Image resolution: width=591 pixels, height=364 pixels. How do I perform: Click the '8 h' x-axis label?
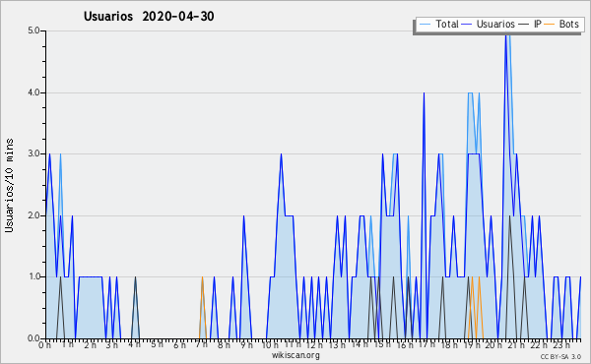[x=224, y=345]
